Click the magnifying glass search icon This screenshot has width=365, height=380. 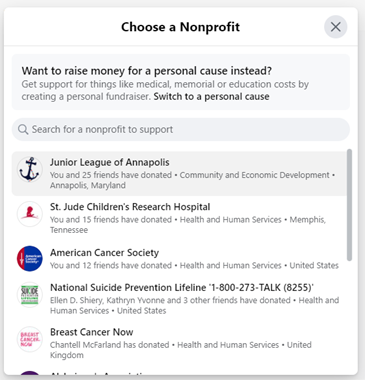[x=23, y=129]
